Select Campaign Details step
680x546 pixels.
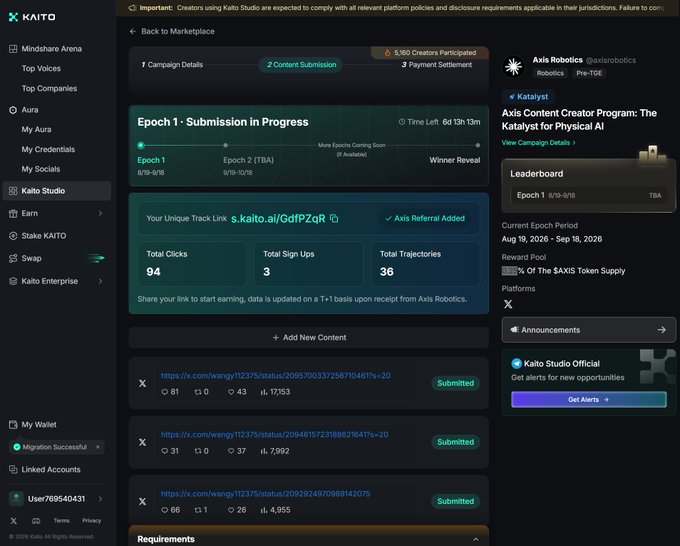[172, 65]
